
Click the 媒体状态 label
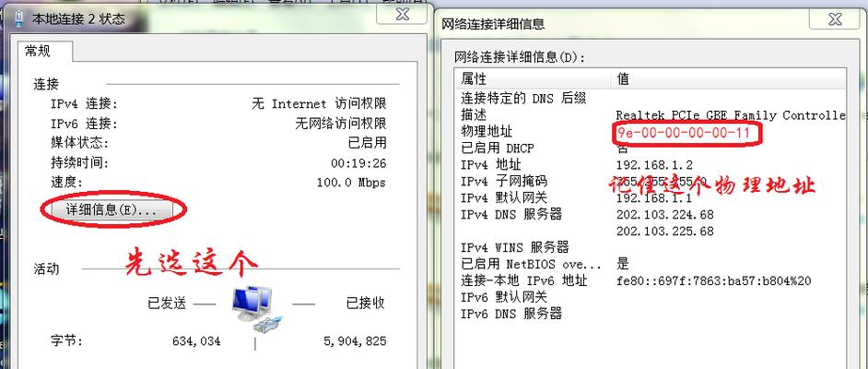[79, 142]
